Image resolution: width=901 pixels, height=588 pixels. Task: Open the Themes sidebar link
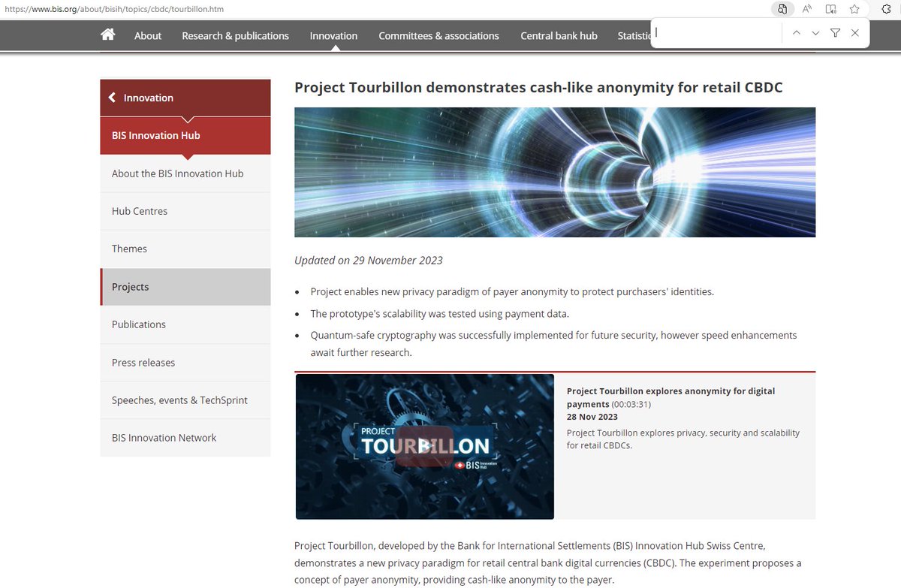click(x=185, y=249)
